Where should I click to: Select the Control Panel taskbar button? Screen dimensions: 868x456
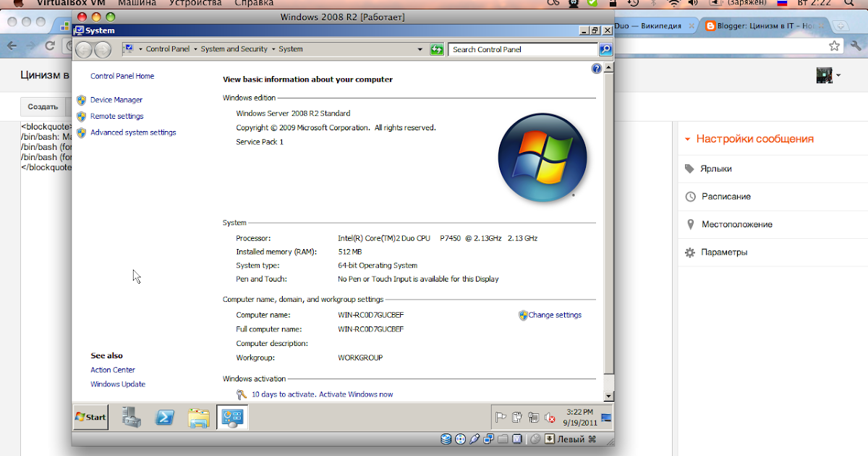point(233,417)
